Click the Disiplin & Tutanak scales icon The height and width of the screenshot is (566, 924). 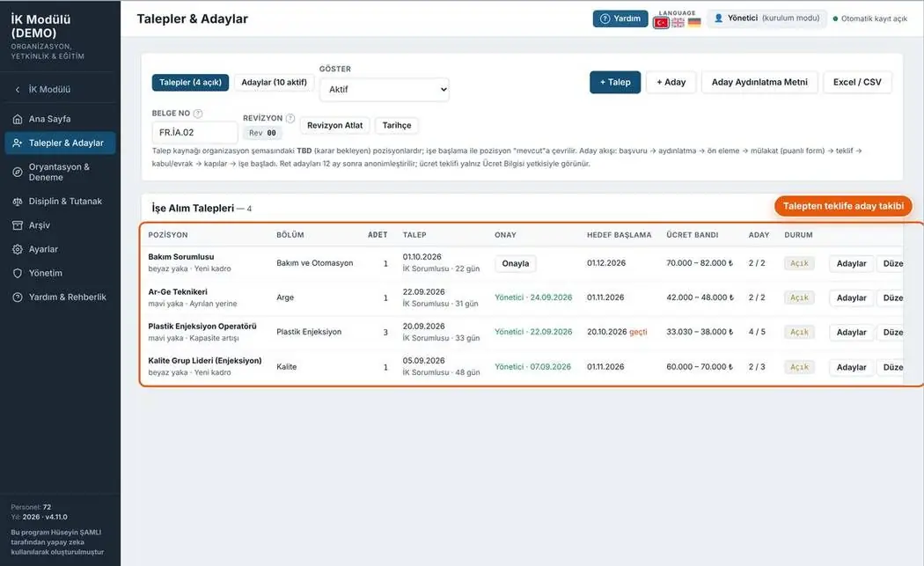(x=18, y=202)
